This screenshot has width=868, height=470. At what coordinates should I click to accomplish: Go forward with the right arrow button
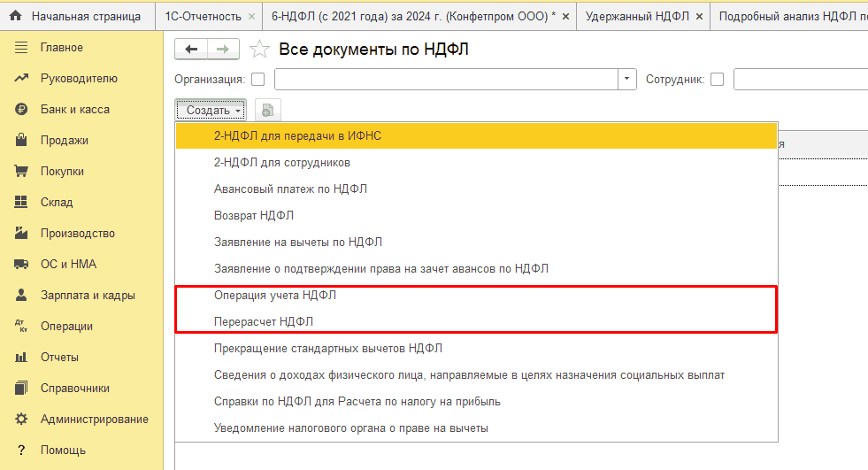pyautogui.click(x=223, y=50)
